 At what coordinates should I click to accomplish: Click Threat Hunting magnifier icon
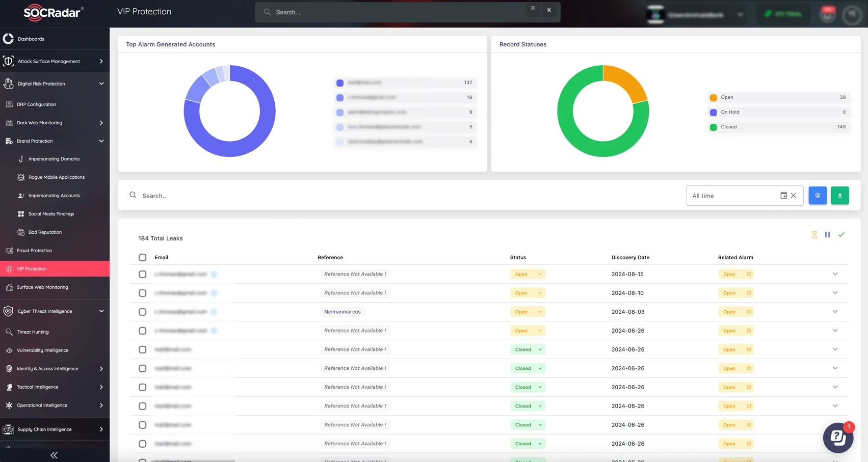(x=9, y=332)
